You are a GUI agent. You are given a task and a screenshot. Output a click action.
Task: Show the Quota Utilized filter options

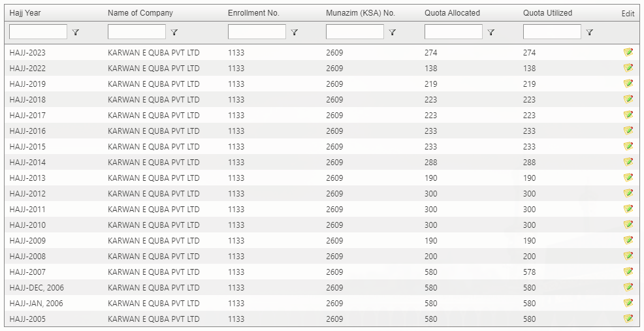(x=590, y=32)
